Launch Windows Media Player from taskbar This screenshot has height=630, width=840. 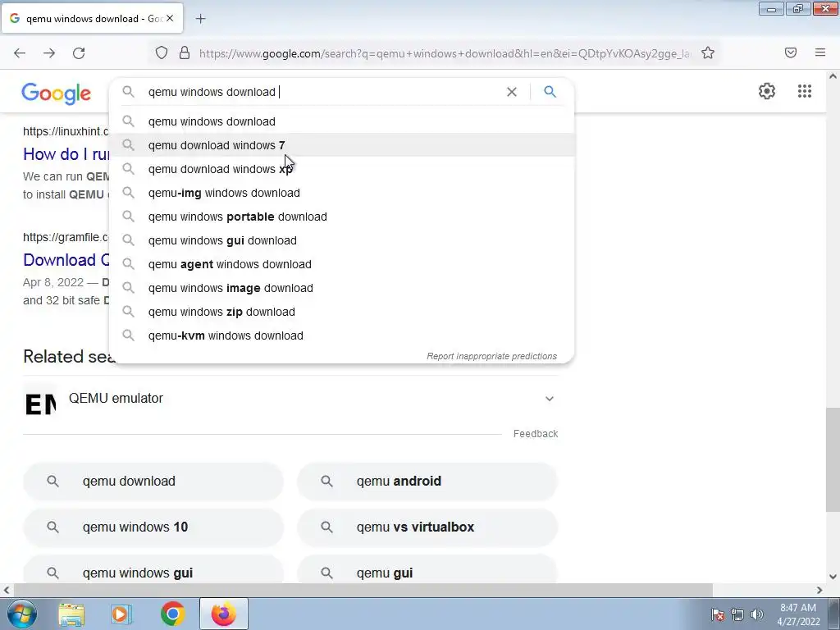pos(121,614)
